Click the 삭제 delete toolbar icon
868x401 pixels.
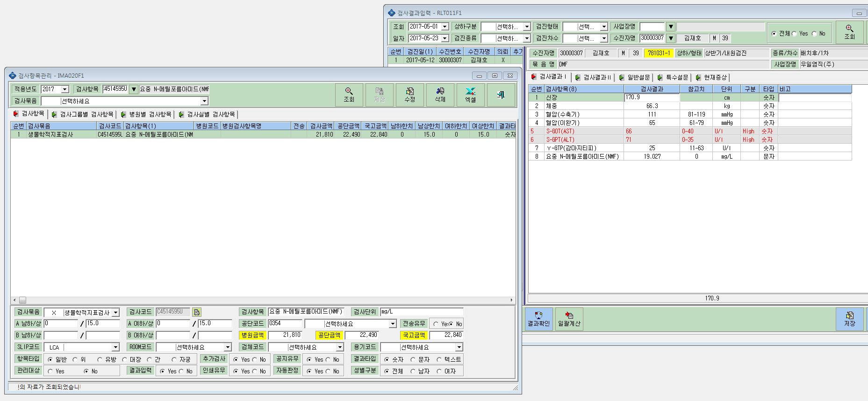(x=440, y=95)
